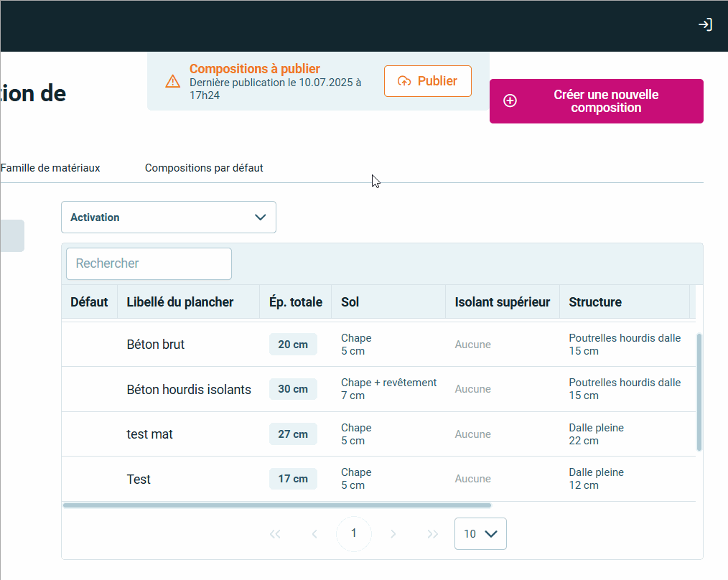
Task: Click the vertical table scrollbar
Action: point(699,392)
